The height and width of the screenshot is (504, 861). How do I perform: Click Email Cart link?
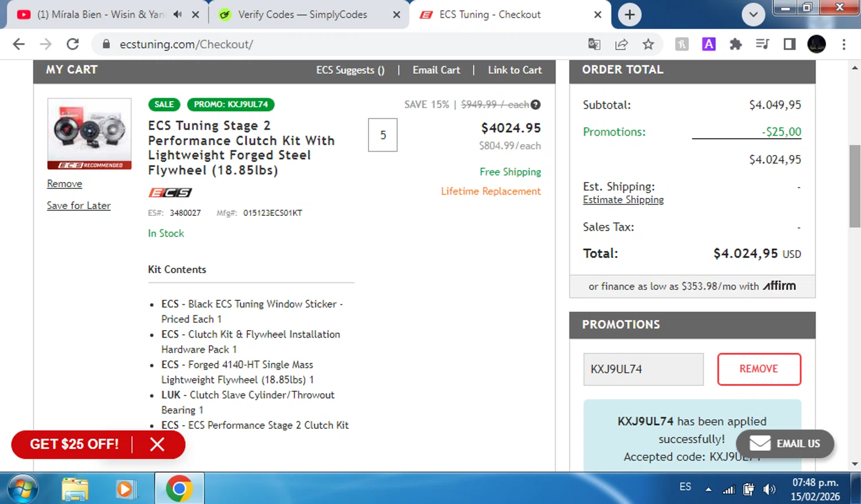pyautogui.click(x=436, y=70)
